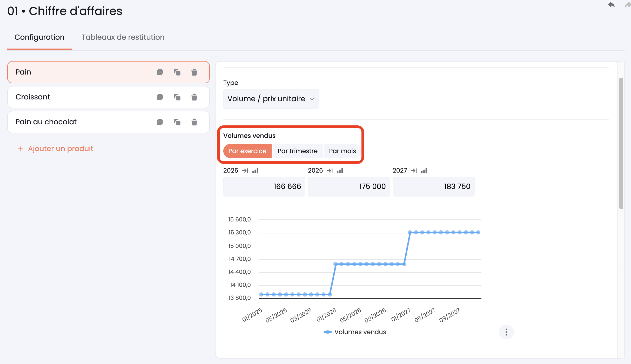Click the undo arrow icon

pos(611,5)
